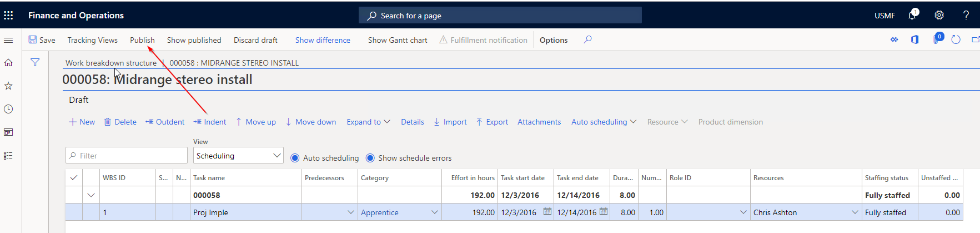Indent the selected task
This screenshot has height=233, width=980.
pyautogui.click(x=210, y=122)
